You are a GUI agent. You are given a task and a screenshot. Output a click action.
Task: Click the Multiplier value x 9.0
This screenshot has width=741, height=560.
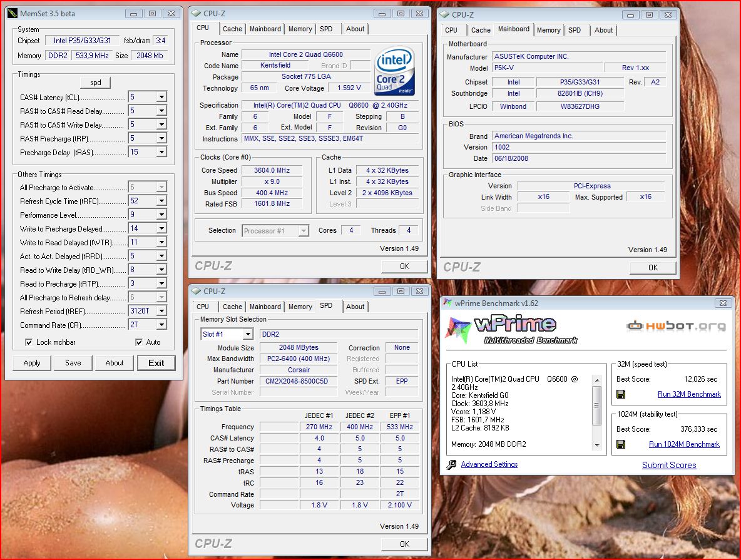coord(272,181)
